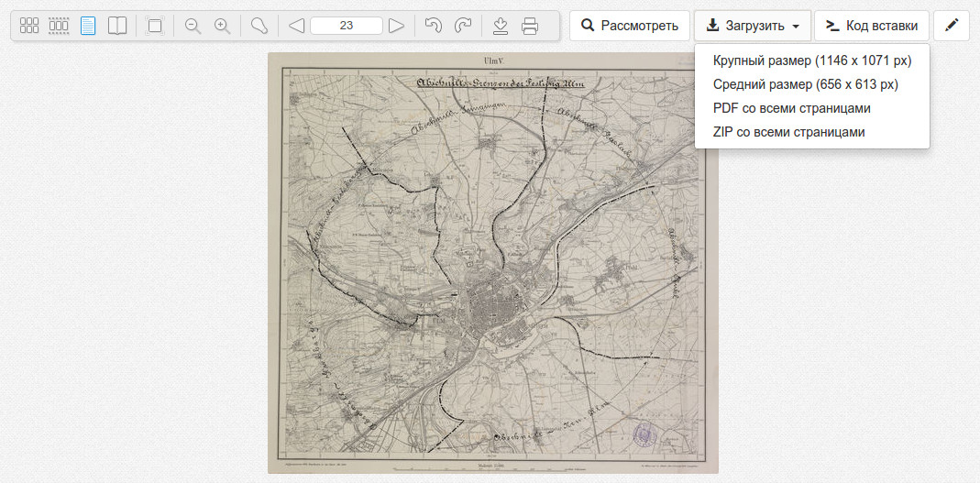Open the Код вставки embed code
This screenshot has height=483, width=980.
[872, 26]
